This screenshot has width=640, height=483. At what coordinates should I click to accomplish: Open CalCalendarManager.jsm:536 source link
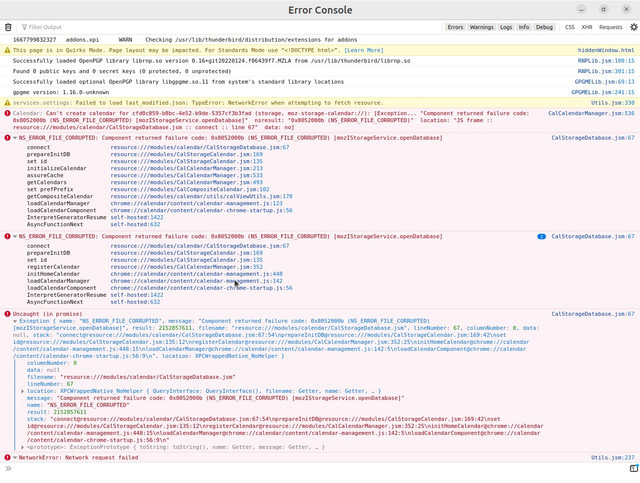(x=591, y=113)
